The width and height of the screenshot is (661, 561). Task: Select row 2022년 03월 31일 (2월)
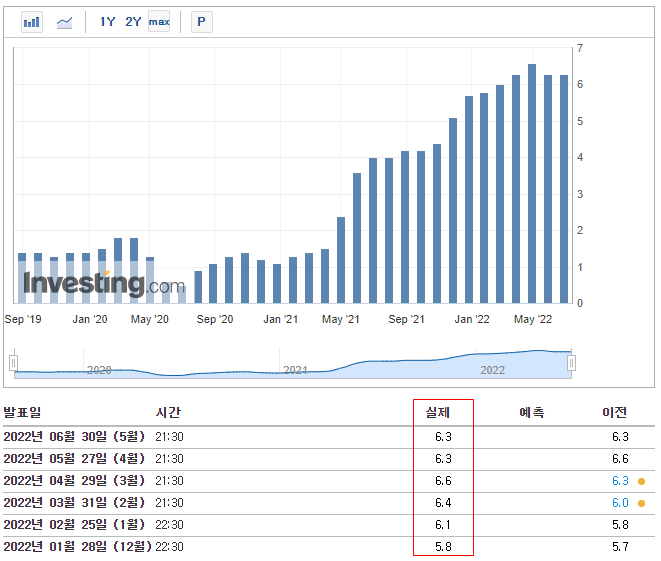329,503
